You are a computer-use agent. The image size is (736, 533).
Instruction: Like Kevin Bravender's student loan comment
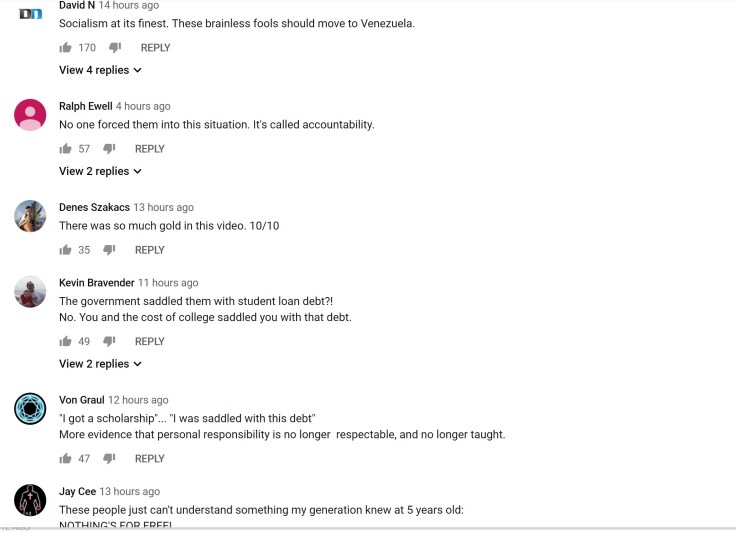pyautogui.click(x=65, y=341)
